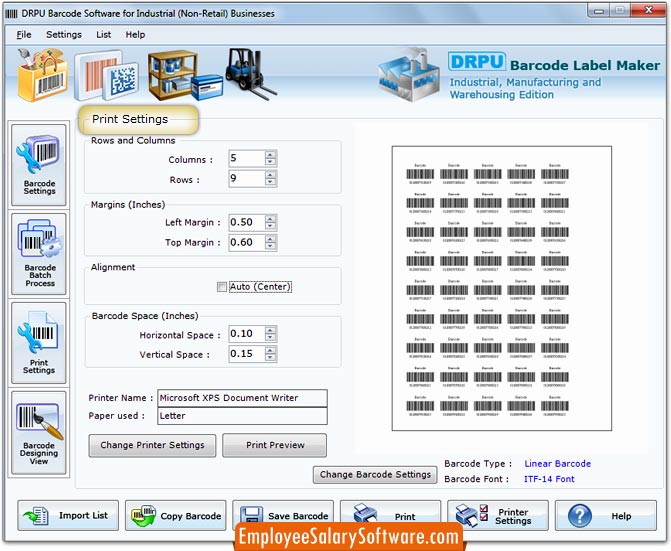Click the 2D barcode label banner icon
Image resolution: width=671 pixels, height=551 pixels.
pyautogui.click(x=107, y=76)
